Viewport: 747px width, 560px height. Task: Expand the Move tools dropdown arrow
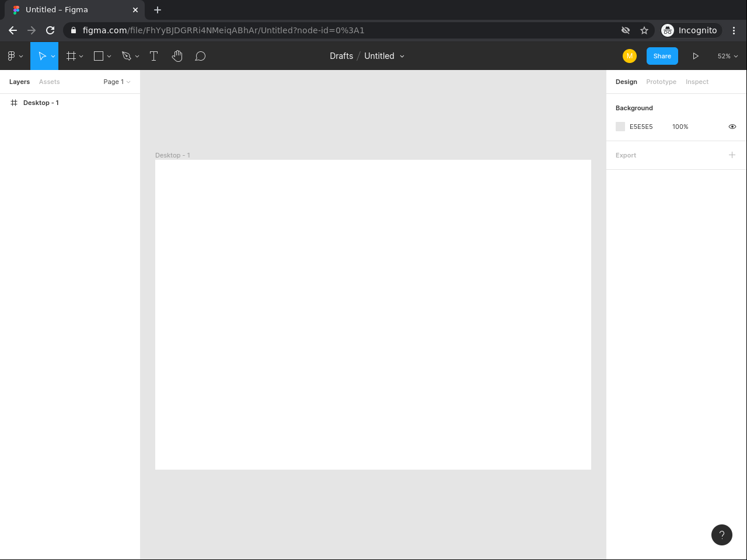[53, 57]
